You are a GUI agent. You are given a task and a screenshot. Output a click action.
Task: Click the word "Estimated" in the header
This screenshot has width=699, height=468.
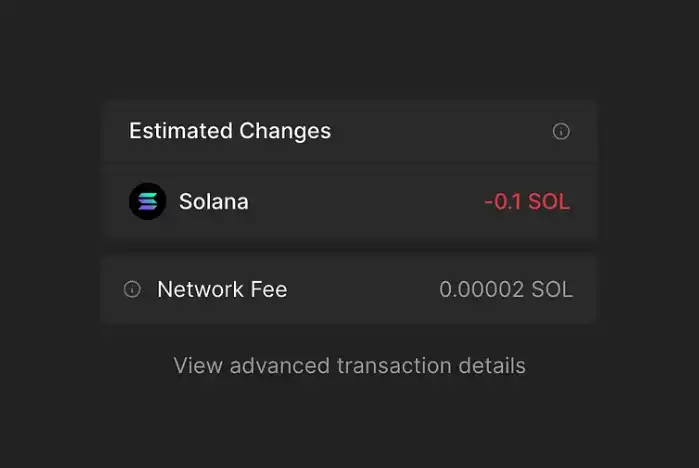pos(181,131)
